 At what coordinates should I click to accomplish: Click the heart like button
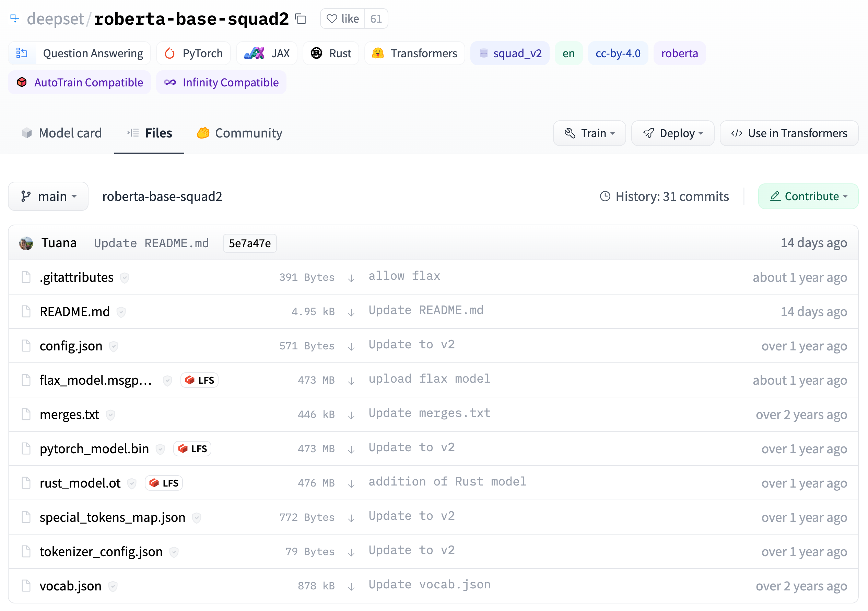[342, 19]
